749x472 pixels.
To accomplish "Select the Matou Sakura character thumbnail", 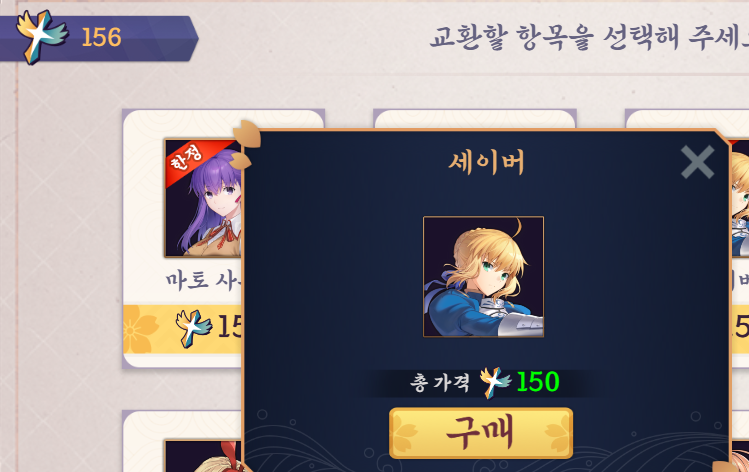I will point(203,198).
